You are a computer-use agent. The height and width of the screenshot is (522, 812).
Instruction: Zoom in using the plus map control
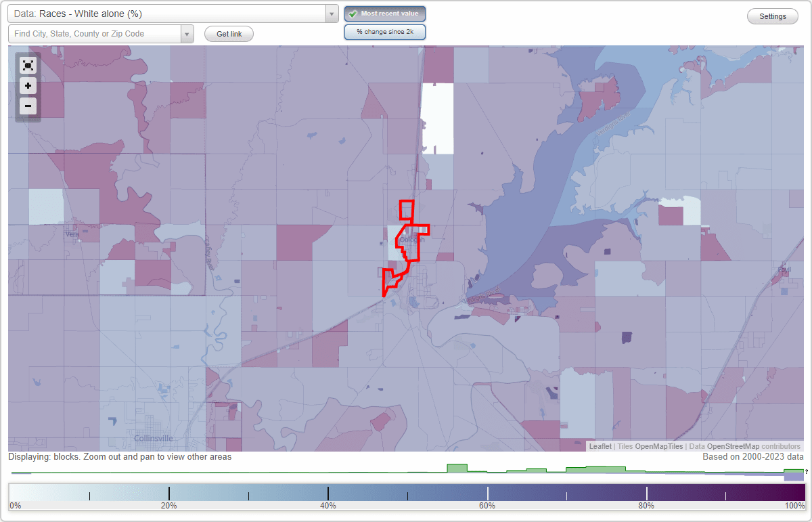point(28,86)
